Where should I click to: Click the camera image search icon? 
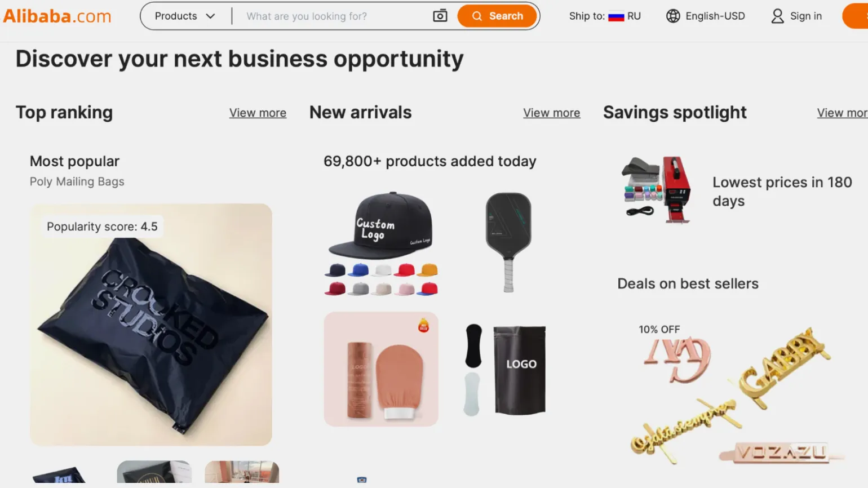tap(440, 16)
